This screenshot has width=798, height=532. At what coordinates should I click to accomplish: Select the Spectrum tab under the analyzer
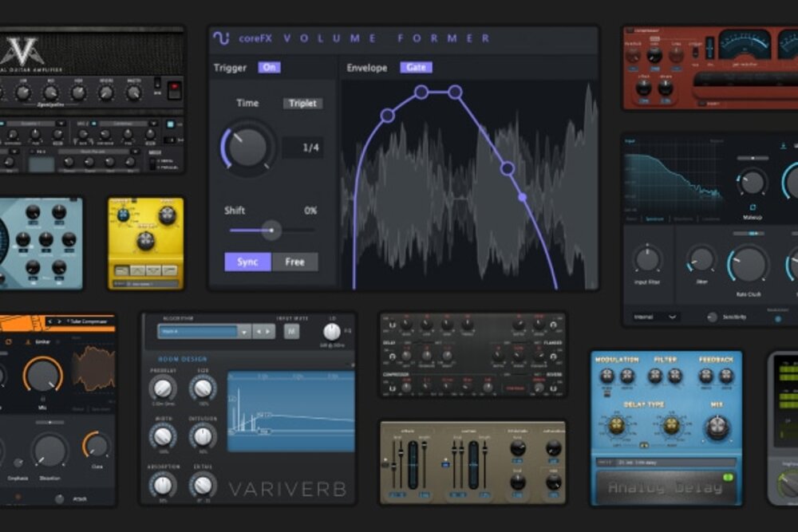(655, 219)
